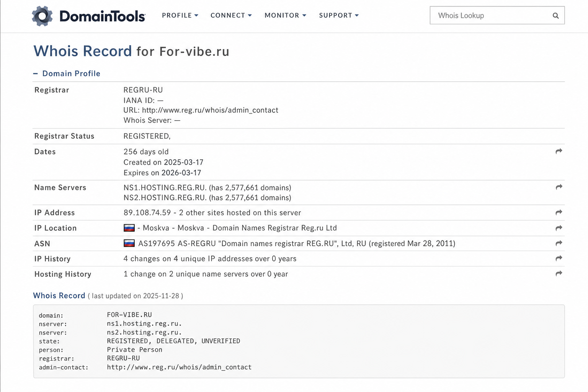
Task: Click 'REGISTERED, DELEGATED, UNVERIFIED' state value
Action: [173, 341]
